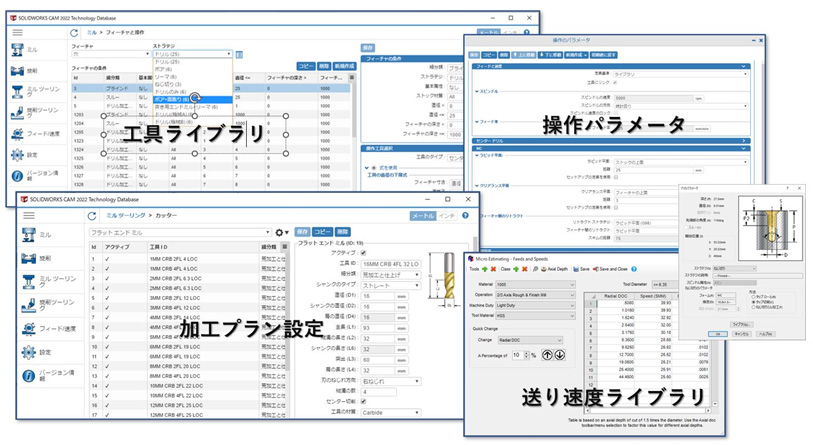Add class with green plus after Class
Viewport: 813px width, 445px height.
pos(516,269)
